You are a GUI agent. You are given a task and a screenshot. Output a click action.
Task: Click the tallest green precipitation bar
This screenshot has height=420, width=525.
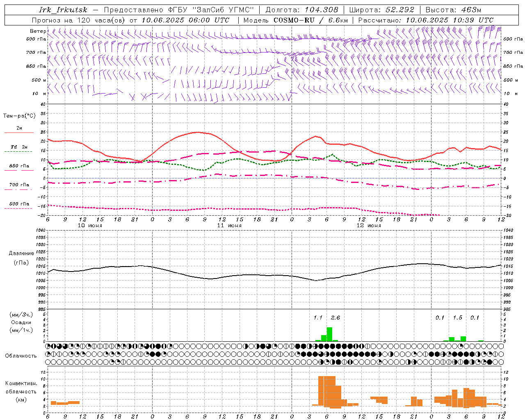[x=329, y=334]
